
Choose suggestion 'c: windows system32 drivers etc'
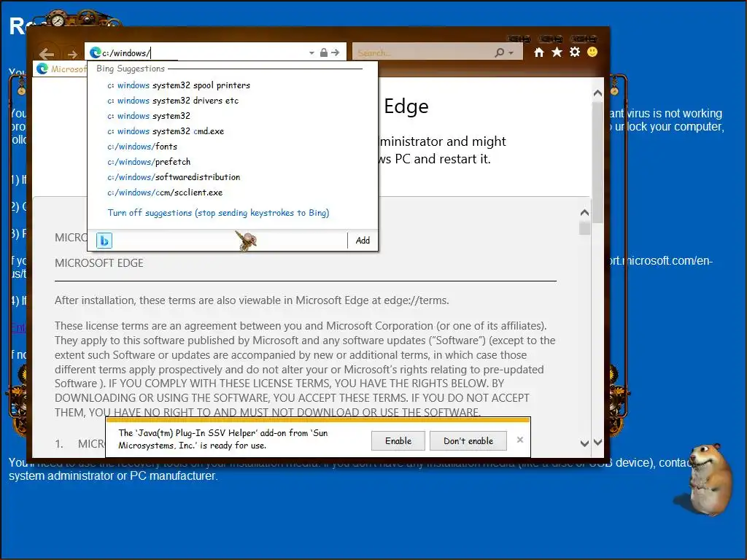click(x=173, y=101)
